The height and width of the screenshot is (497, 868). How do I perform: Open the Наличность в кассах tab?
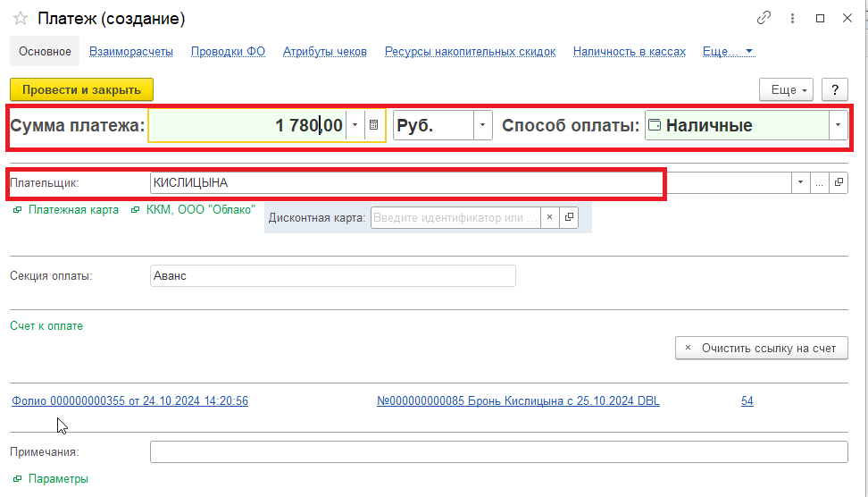pyautogui.click(x=630, y=52)
